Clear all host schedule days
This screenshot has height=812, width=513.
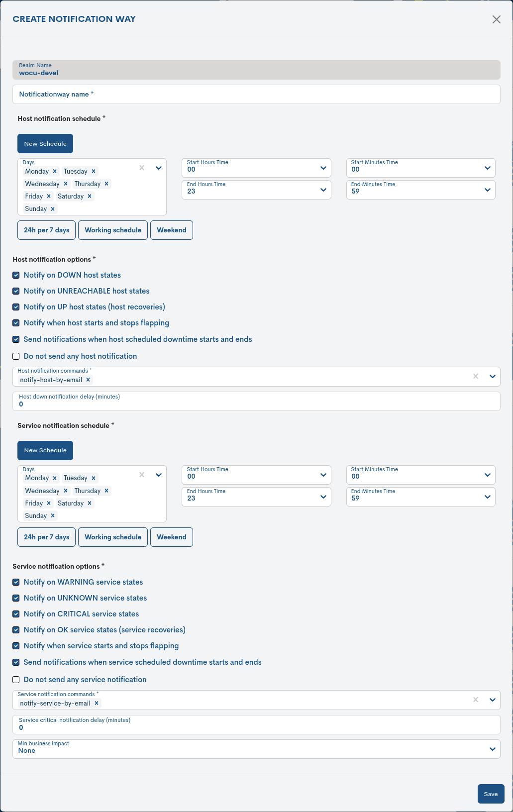pos(142,168)
